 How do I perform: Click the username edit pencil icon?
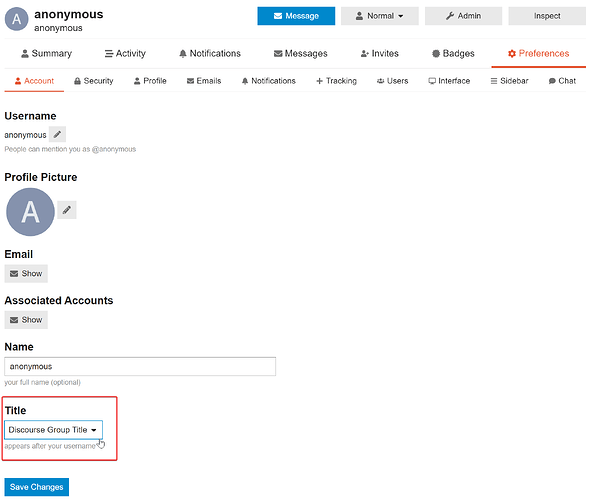click(x=57, y=134)
